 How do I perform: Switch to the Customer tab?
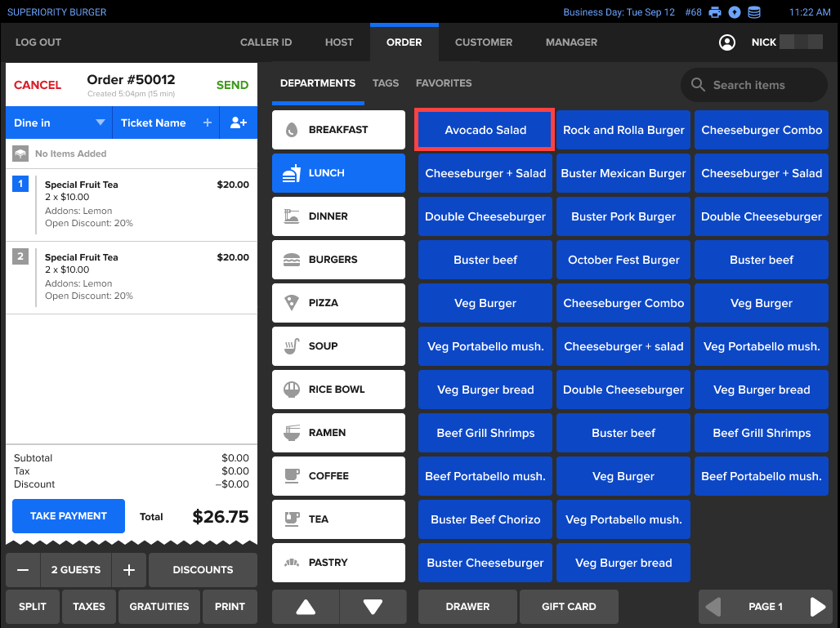coord(484,42)
